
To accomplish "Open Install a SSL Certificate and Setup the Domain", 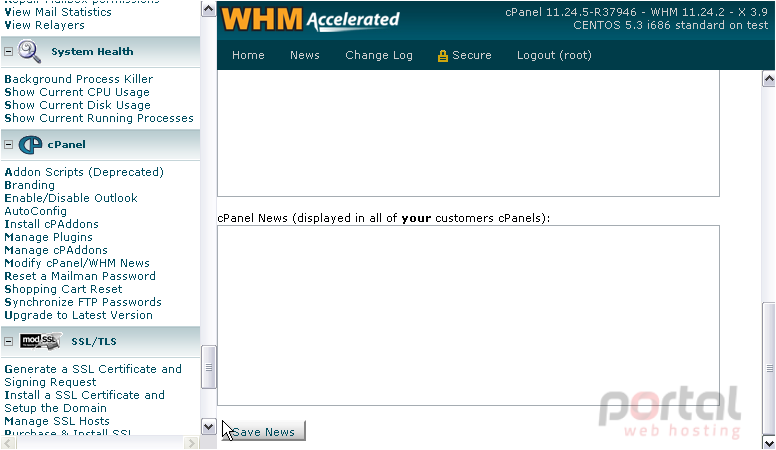I will (x=84, y=401).
